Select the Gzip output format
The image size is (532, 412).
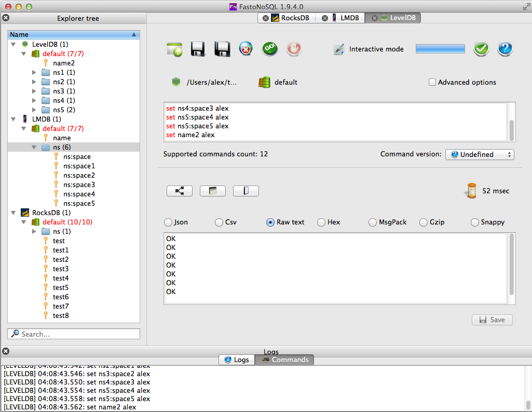[423, 222]
